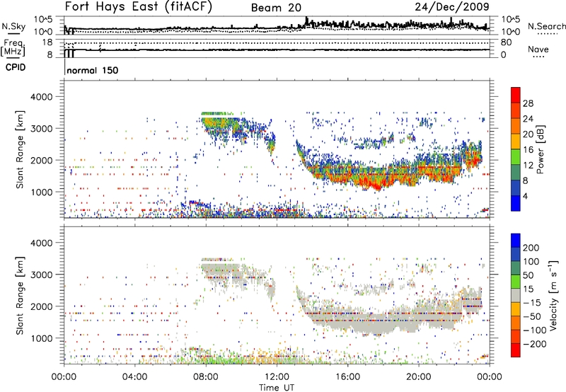The width and height of the screenshot is (566, 392).
Task: Click the 'Slant Range [km]' label of velocity panel
Action: coord(20,296)
